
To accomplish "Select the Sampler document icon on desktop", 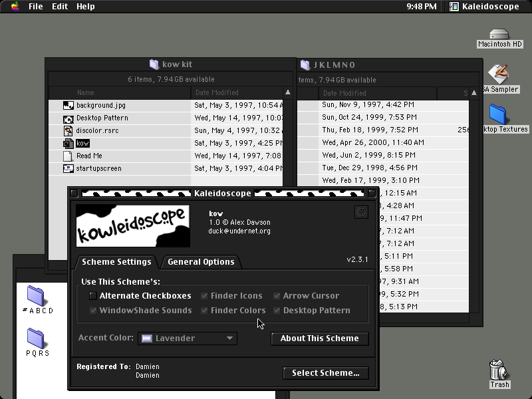I will 498,74.
